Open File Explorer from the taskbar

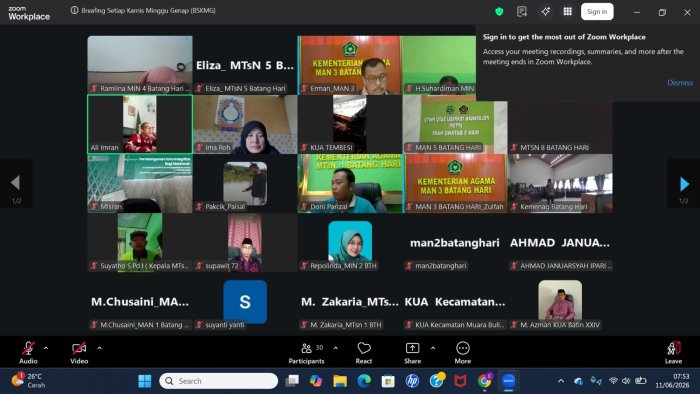pyautogui.click(x=340, y=381)
